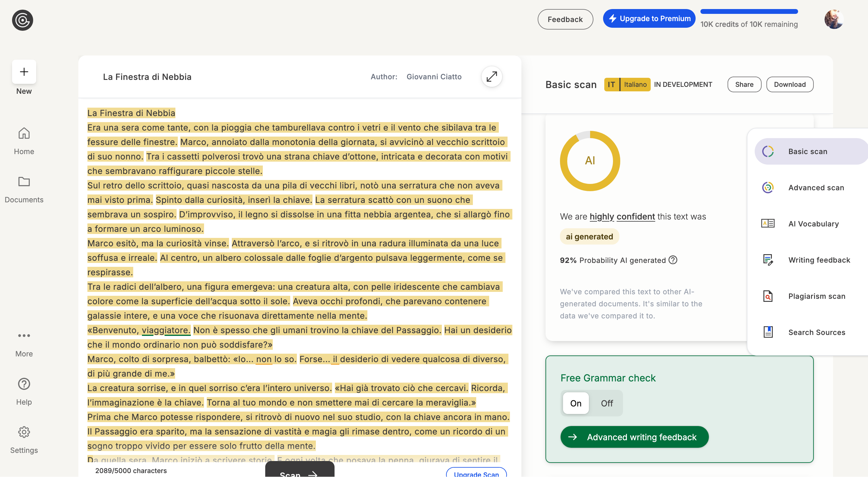Click Advanced writing feedback button

click(x=634, y=437)
